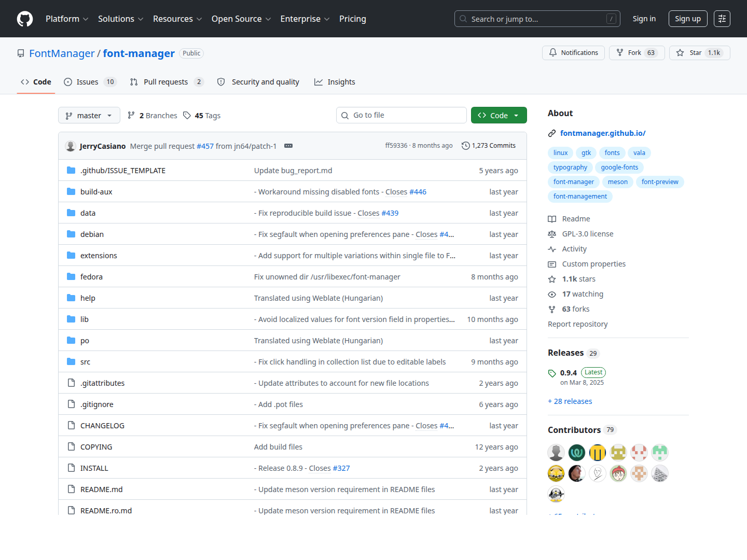
Task: Open the Security and quality tab
Action: pyautogui.click(x=258, y=82)
